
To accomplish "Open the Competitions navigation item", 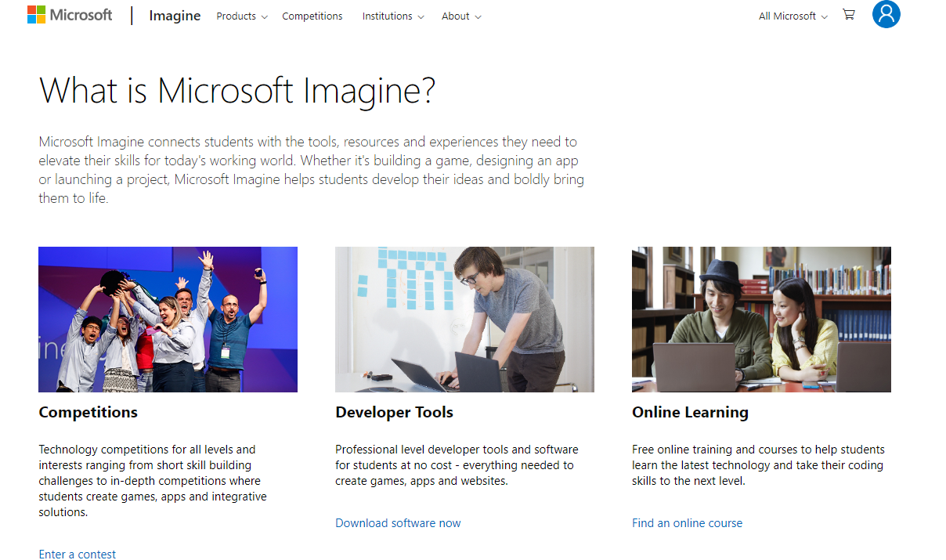I will 312,16.
